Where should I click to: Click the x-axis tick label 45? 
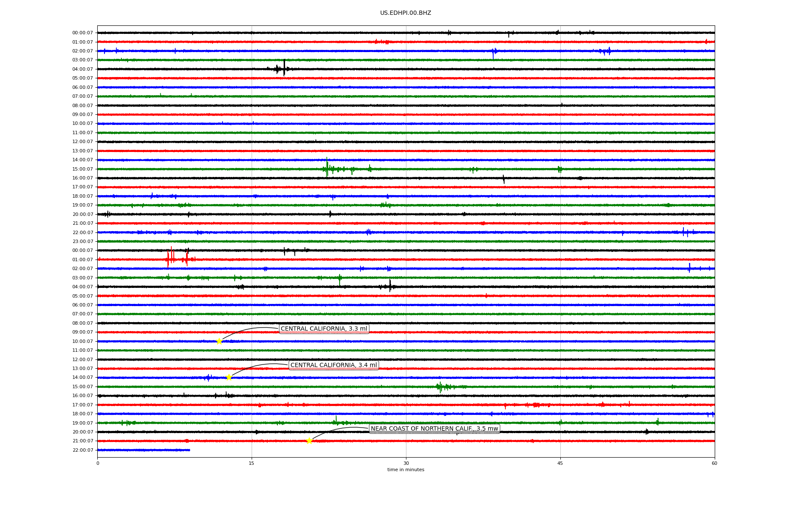560,463
